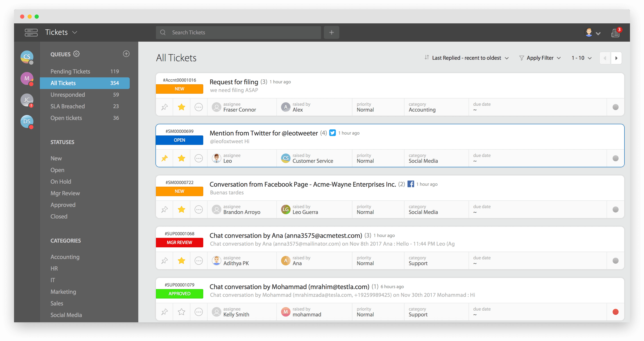Screen dimensions: 644x341
Task: Expand the 1 - 10 page range dropdown
Action: pos(582,58)
